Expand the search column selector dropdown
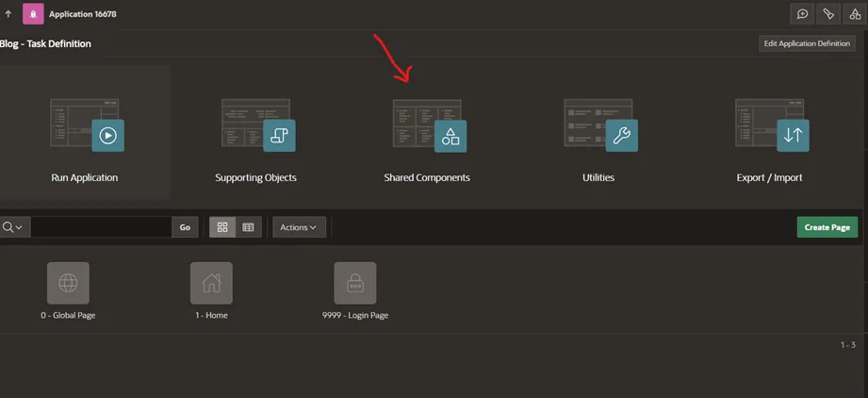The width and height of the screenshot is (868, 398). (x=13, y=227)
